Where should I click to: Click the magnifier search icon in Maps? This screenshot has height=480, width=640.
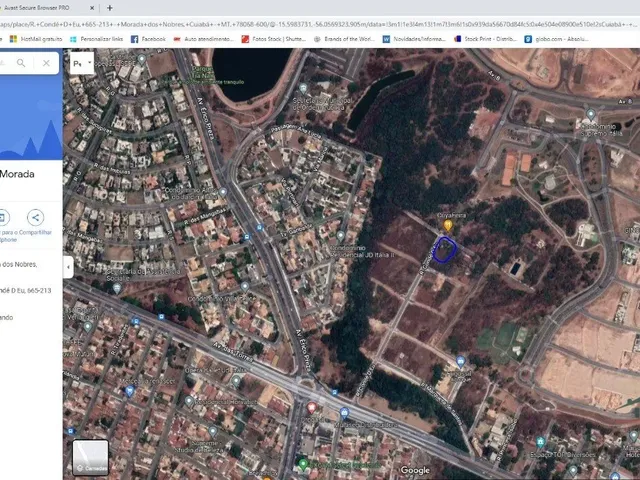coord(21,63)
